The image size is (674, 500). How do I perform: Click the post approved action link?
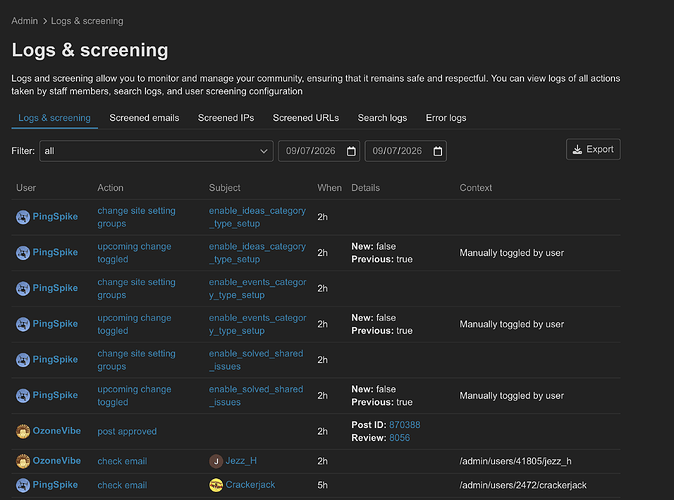127,431
